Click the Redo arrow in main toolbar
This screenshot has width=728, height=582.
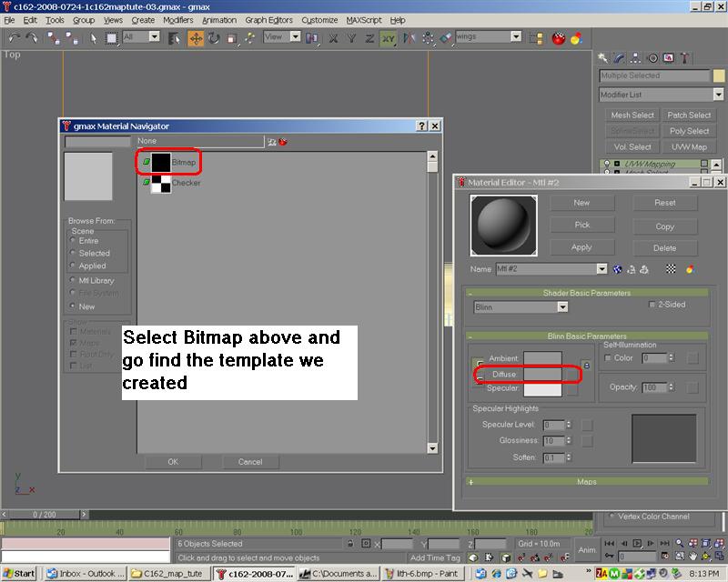coord(32,38)
